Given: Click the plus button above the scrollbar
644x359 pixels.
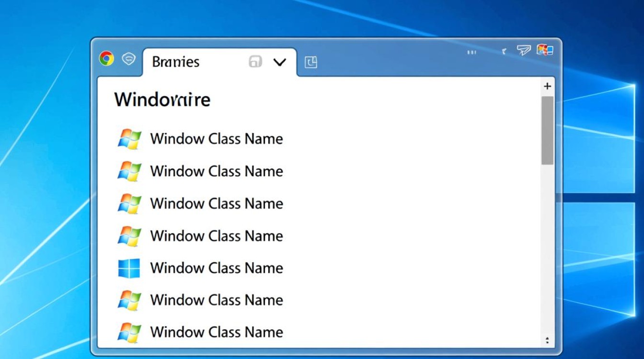Looking at the screenshot, I should point(547,86).
